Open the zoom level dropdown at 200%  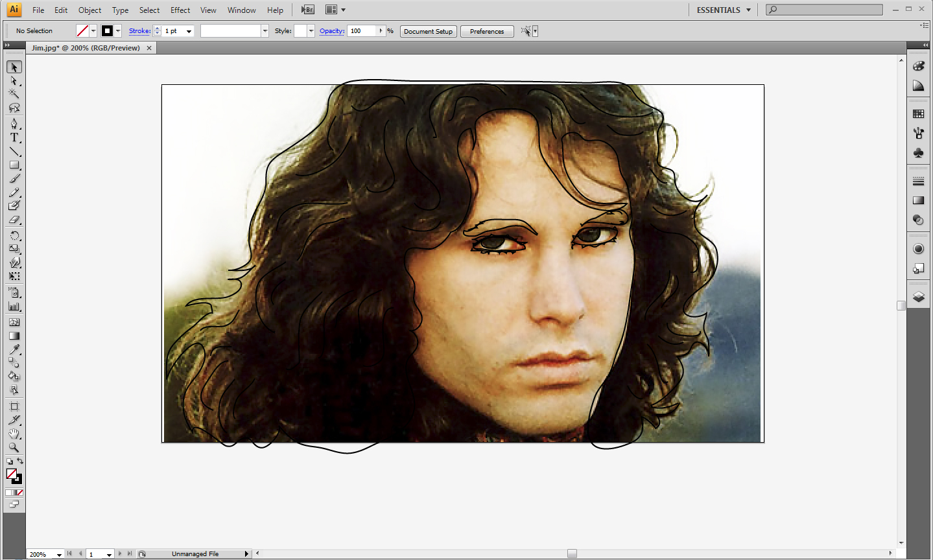(x=59, y=555)
